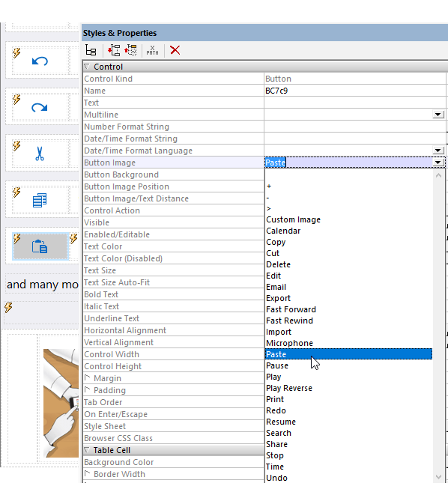
Task: Choose Custom Image from the list
Action: pos(294,219)
